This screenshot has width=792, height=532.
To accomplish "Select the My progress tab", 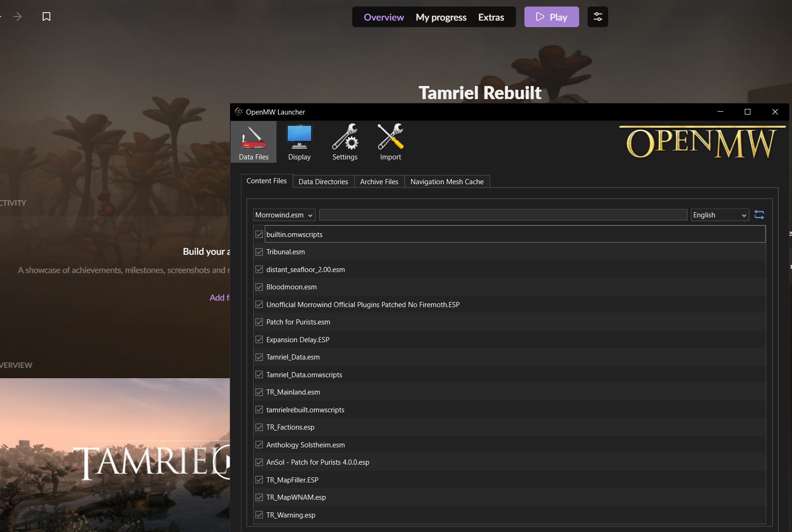I will (441, 17).
